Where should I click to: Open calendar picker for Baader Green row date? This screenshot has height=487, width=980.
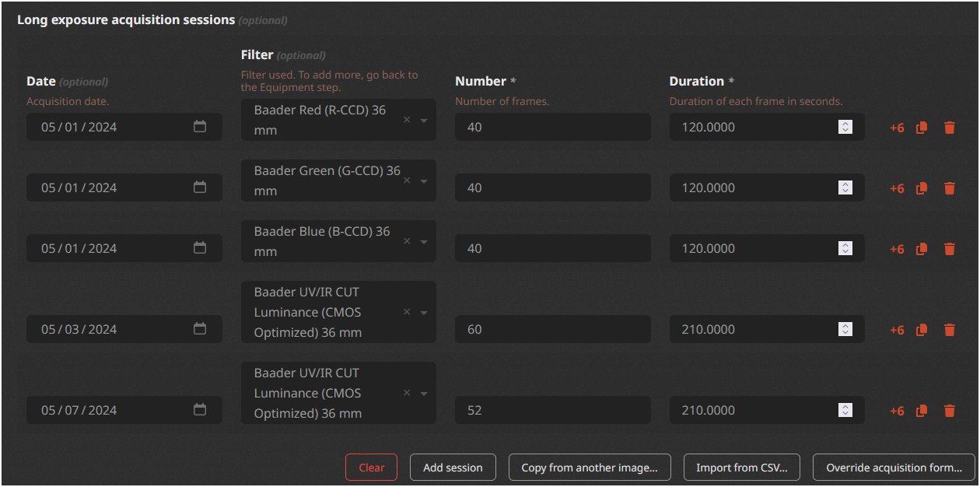(x=200, y=187)
